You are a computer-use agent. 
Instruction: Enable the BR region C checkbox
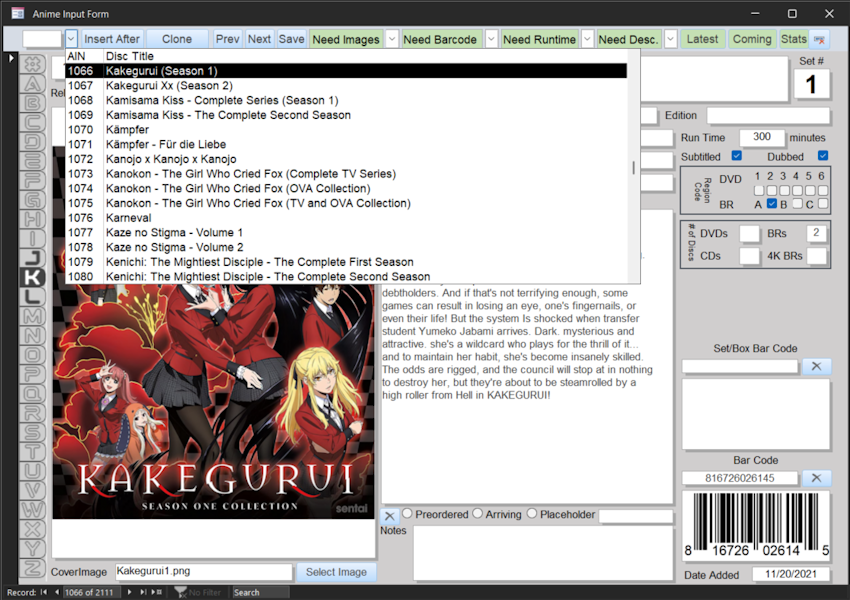tap(823, 204)
